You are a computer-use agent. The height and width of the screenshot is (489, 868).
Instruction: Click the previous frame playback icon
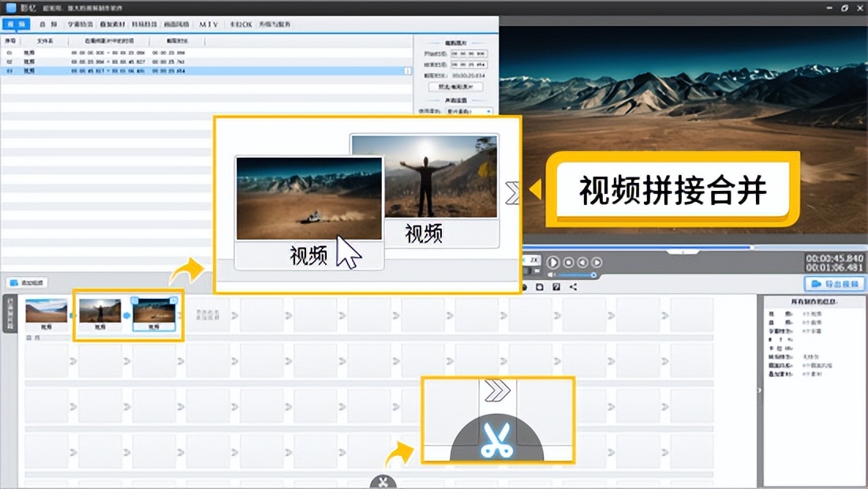583,263
